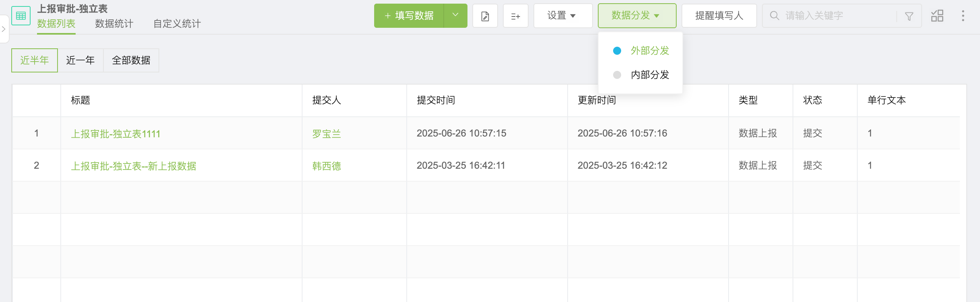Click submit time 2025-03-25 16:42:11
980x302 pixels.
tap(461, 165)
